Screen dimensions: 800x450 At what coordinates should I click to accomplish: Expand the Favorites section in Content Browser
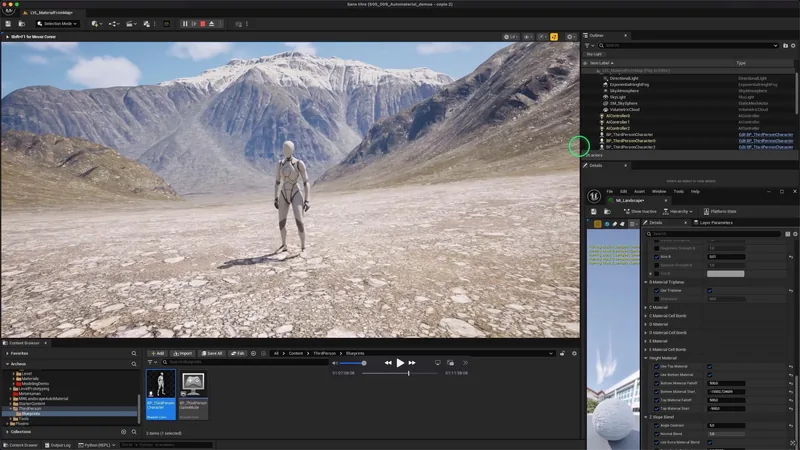pyautogui.click(x=7, y=353)
